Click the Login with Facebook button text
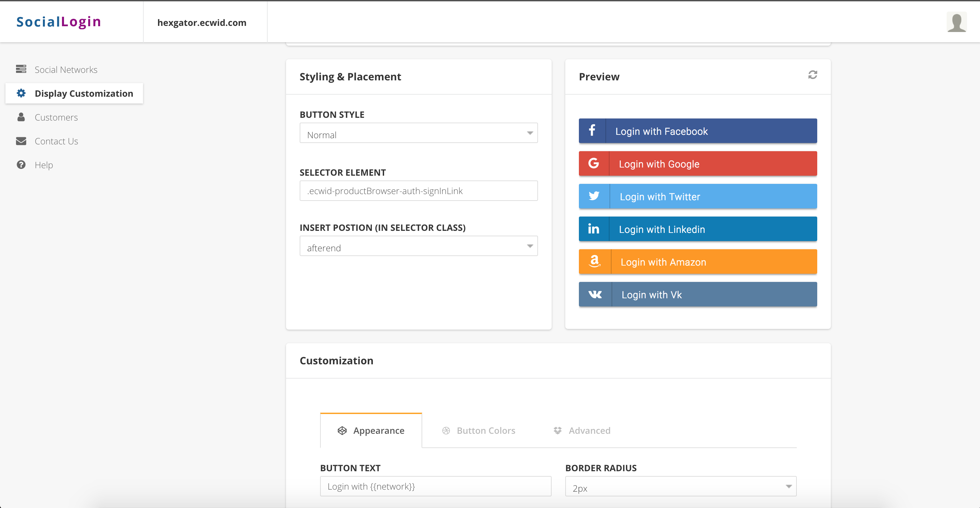The height and width of the screenshot is (508, 980). point(662,131)
